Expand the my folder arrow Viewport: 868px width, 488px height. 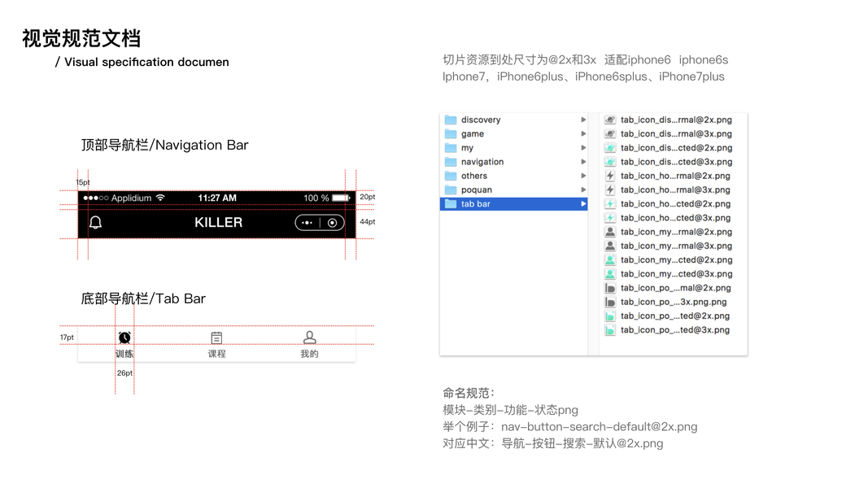[x=583, y=148]
